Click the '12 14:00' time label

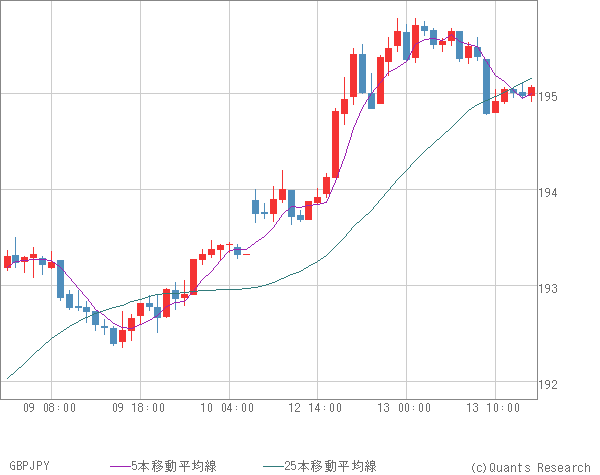tap(315, 408)
